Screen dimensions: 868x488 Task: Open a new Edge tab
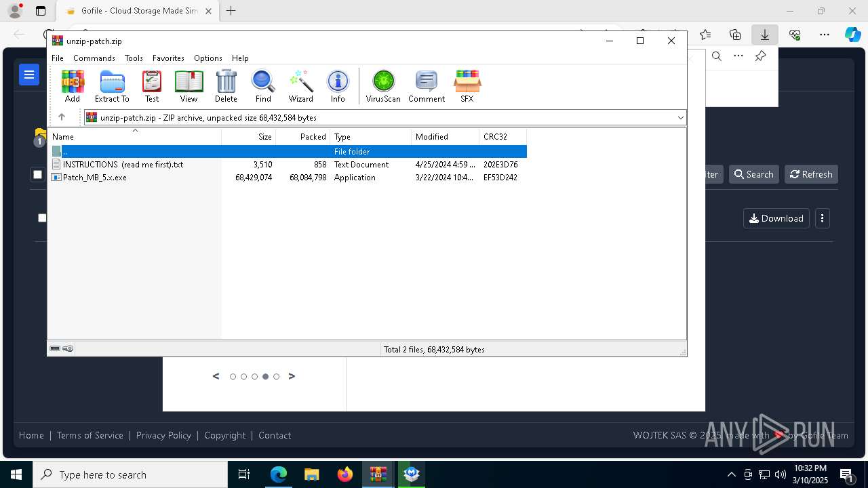tap(231, 11)
